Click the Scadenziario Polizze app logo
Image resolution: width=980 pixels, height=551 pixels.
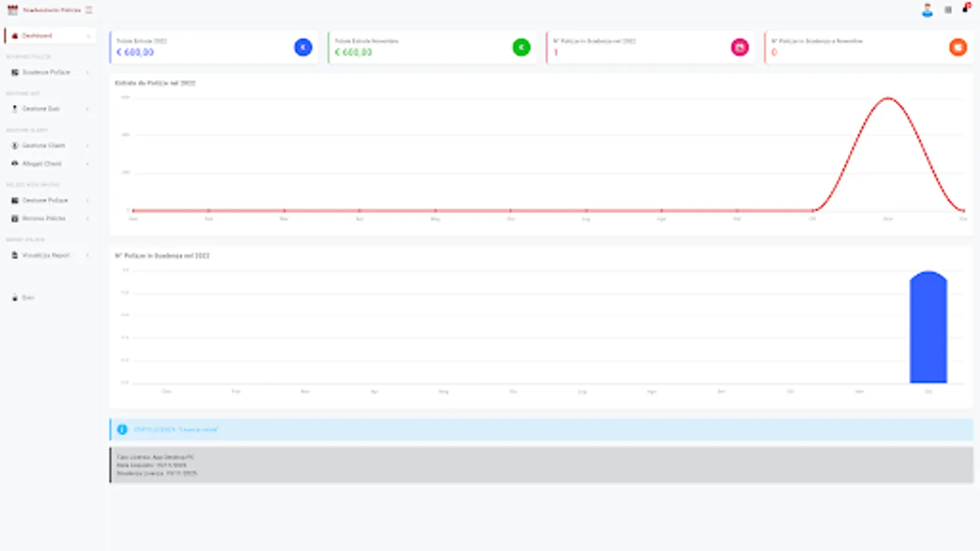point(12,10)
